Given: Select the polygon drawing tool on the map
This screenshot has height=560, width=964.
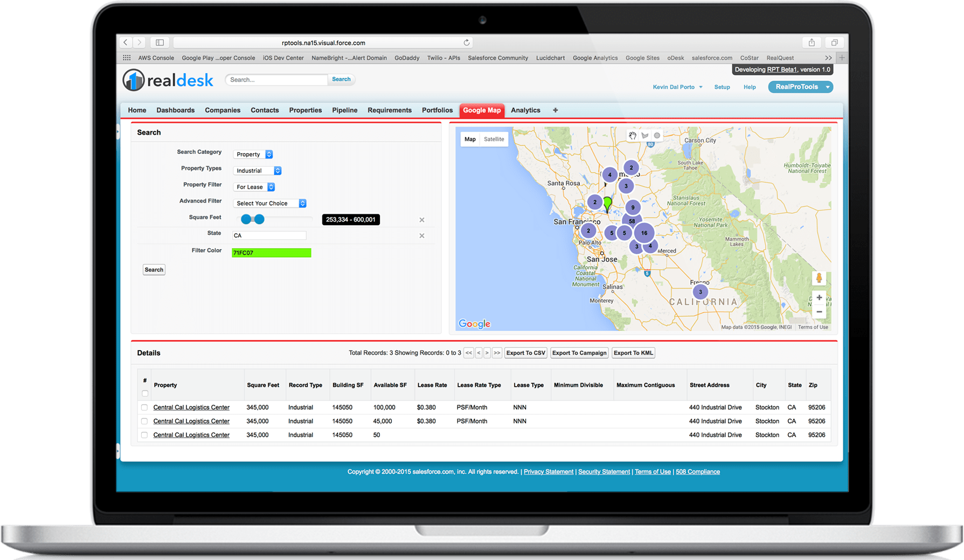Looking at the screenshot, I should coord(644,135).
